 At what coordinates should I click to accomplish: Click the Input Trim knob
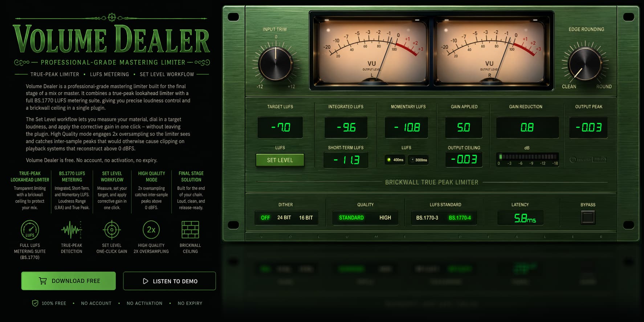click(x=276, y=65)
